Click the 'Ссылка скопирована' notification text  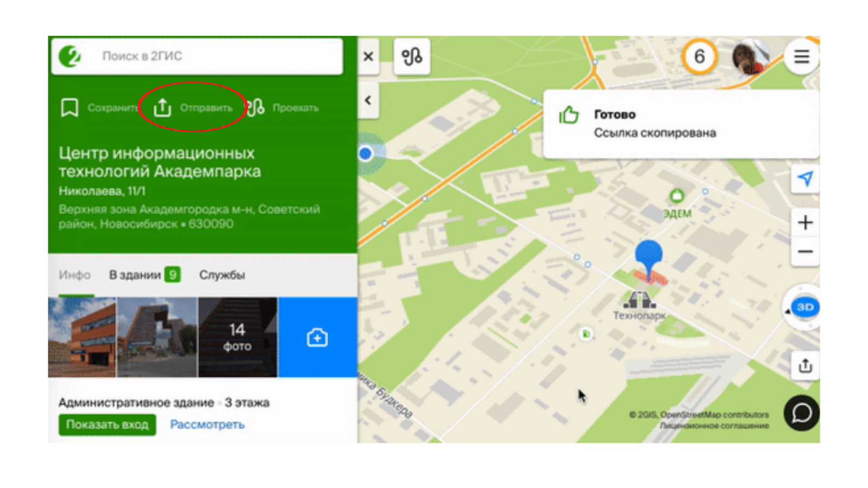coord(655,133)
